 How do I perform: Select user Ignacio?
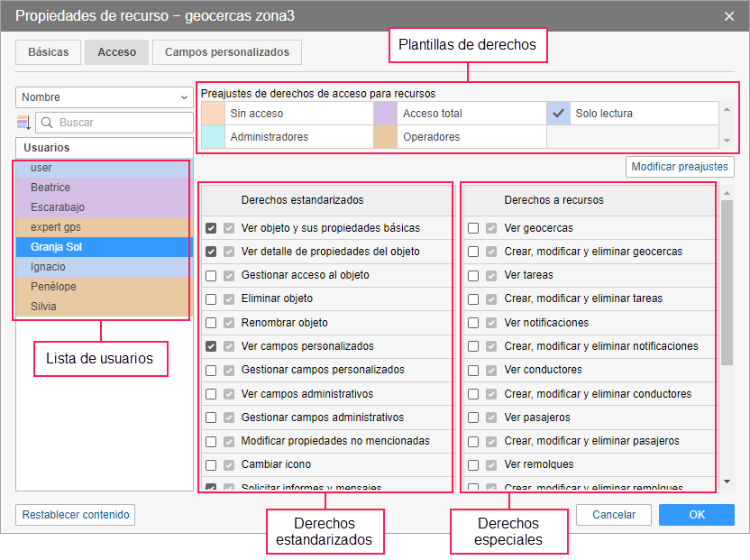[103, 267]
